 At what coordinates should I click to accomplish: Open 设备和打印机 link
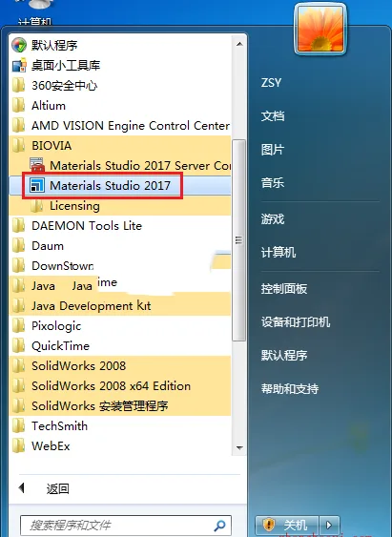tap(296, 322)
